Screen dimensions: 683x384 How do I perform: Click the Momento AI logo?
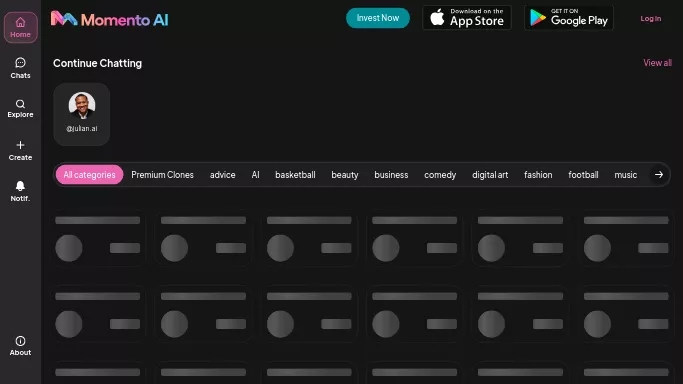coord(109,19)
